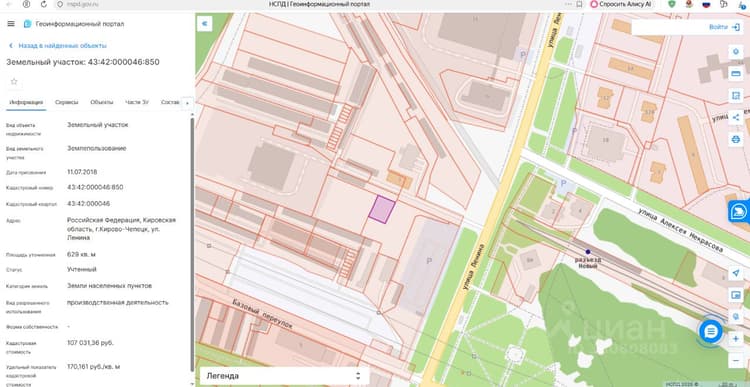This screenshot has width=750, height=387.
Task: Open the basemap picture switcher icon
Action: [736, 295]
